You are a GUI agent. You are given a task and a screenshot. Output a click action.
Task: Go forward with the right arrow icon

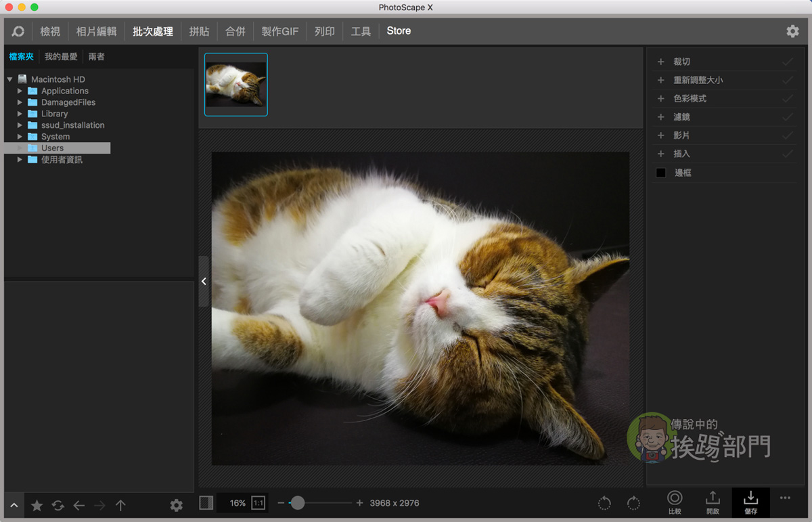click(99, 505)
